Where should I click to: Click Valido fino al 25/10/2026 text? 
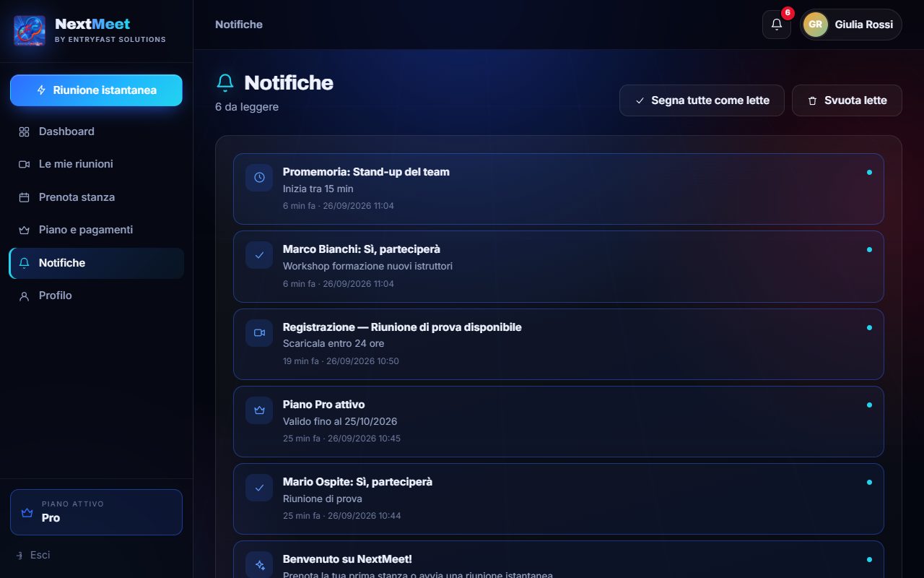pos(340,421)
